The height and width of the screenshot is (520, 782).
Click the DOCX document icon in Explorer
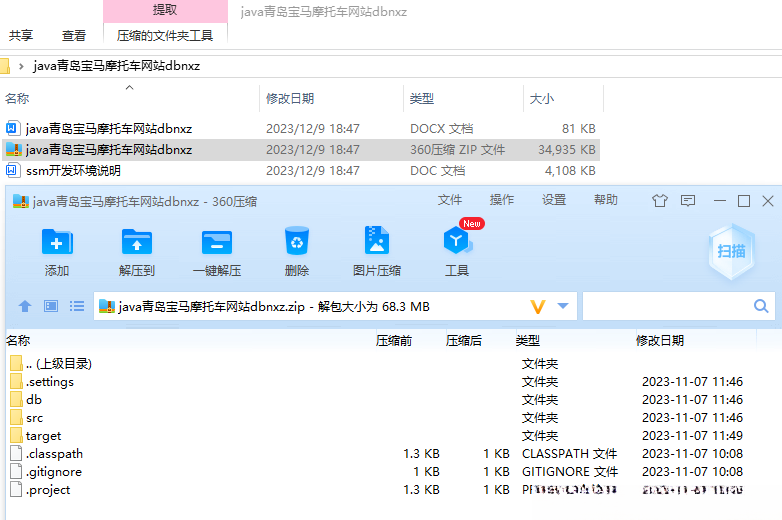[x=12, y=129]
